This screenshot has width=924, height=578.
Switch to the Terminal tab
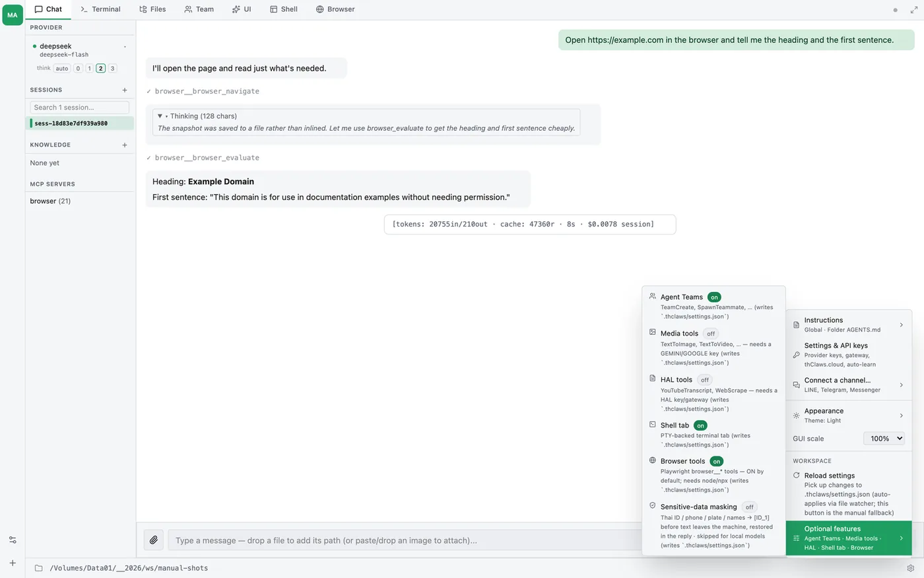tap(100, 9)
